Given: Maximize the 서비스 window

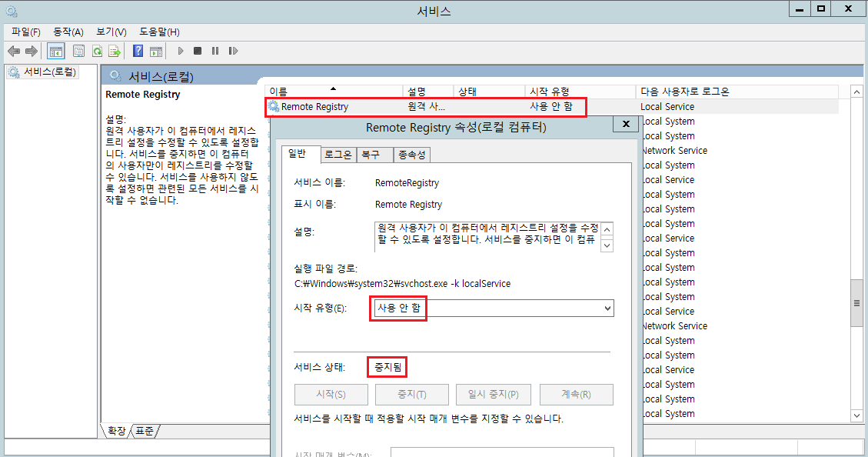Looking at the screenshot, I should click(822, 9).
